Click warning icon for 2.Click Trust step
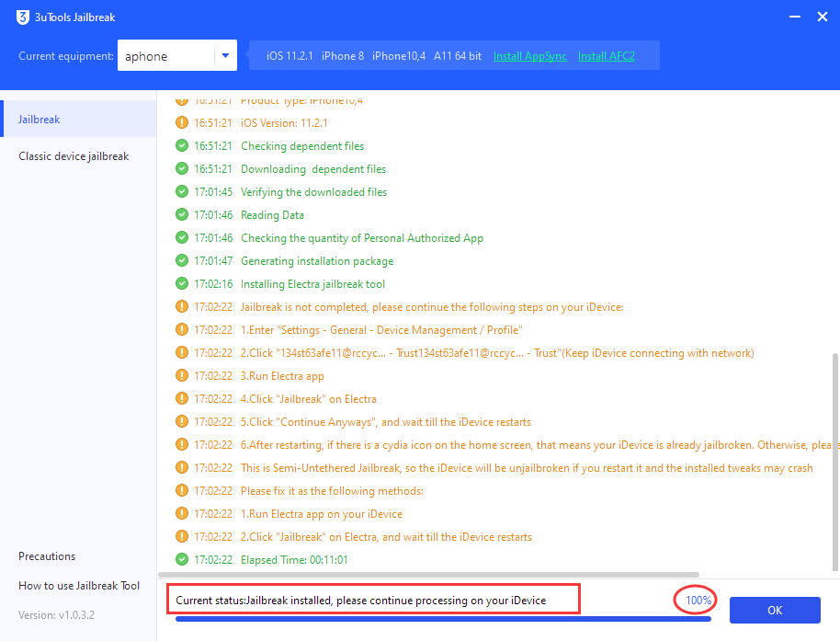The height and width of the screenshot is (641, 840). point(182,352)
